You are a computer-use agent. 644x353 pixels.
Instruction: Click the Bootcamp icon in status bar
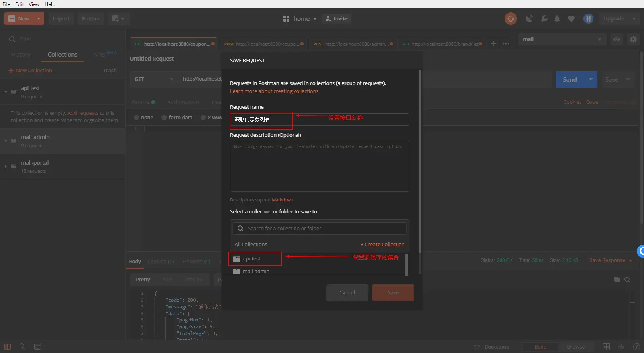[x=477, y=347]
